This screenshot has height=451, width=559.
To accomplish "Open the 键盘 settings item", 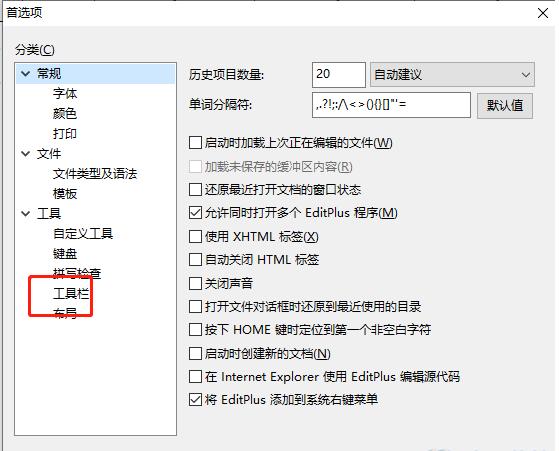I will click(x=65, y=253).
